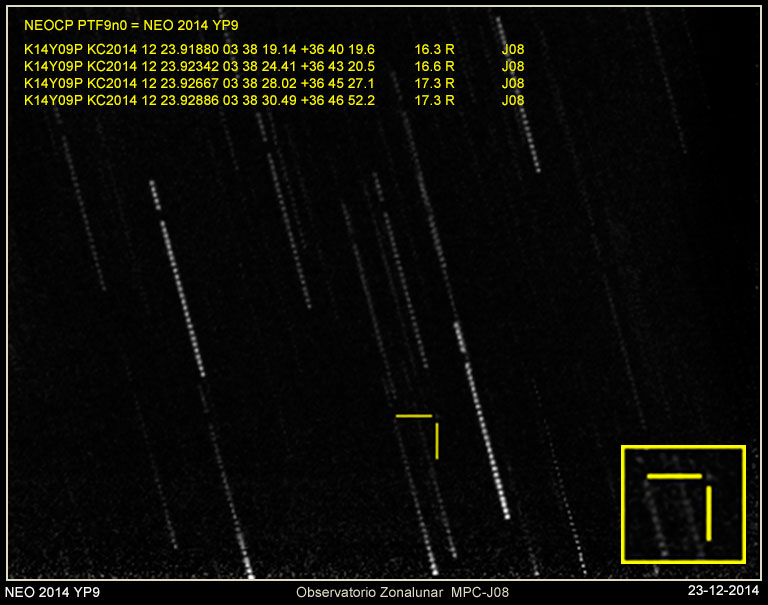Click the 23-12-2014 date at bottom right
Screen dimensions: 768x605
click(x=724, y=593)
